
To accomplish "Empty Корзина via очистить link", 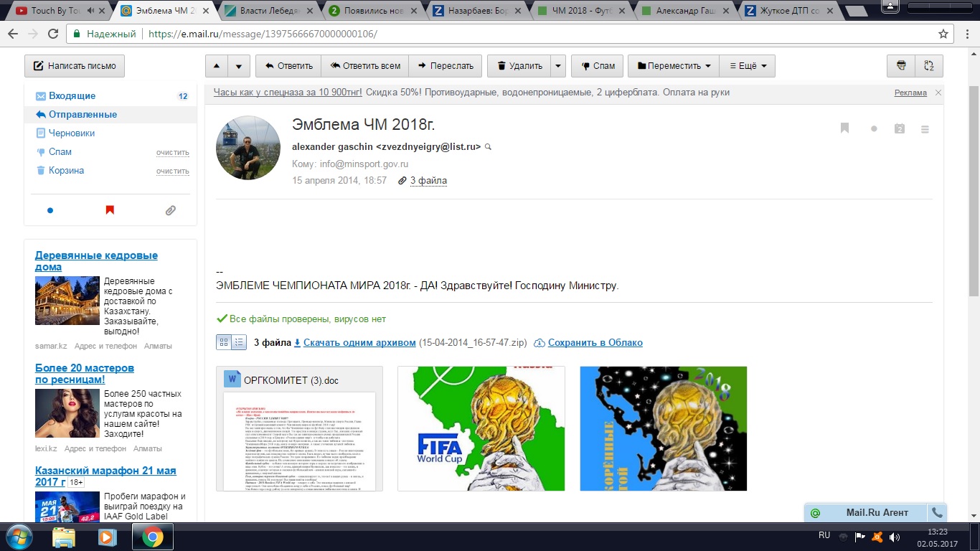I will 172,171.
